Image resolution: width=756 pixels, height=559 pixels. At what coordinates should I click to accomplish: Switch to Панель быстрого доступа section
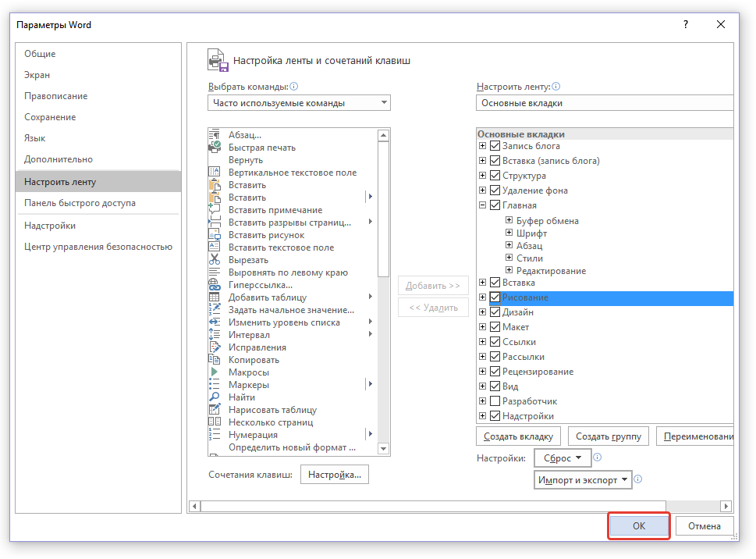pyautogui.click(x=80, y=203)
